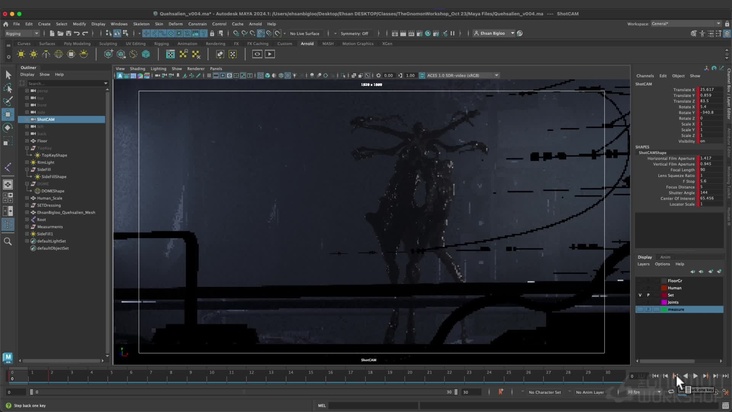The height and width of the screenshot is (412, 732).
Task: Click the Focal Length value field
Action: pyautogui.click(x=710, y=170)
